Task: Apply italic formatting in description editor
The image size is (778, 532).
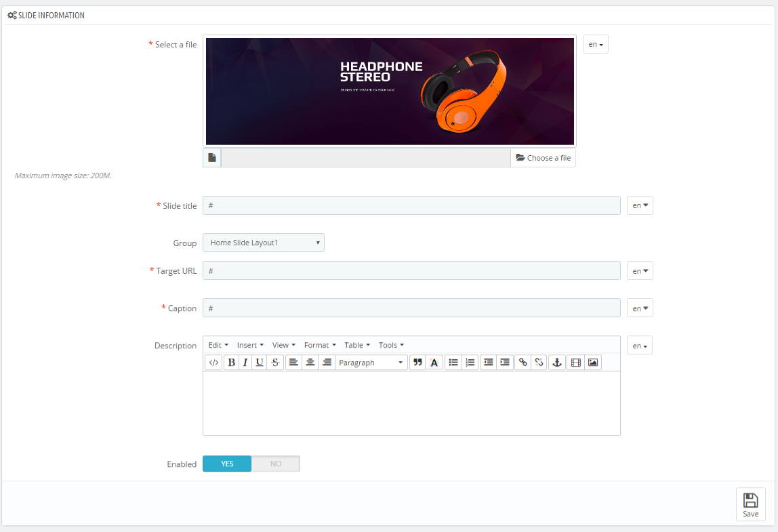Action: coord(245,363)
